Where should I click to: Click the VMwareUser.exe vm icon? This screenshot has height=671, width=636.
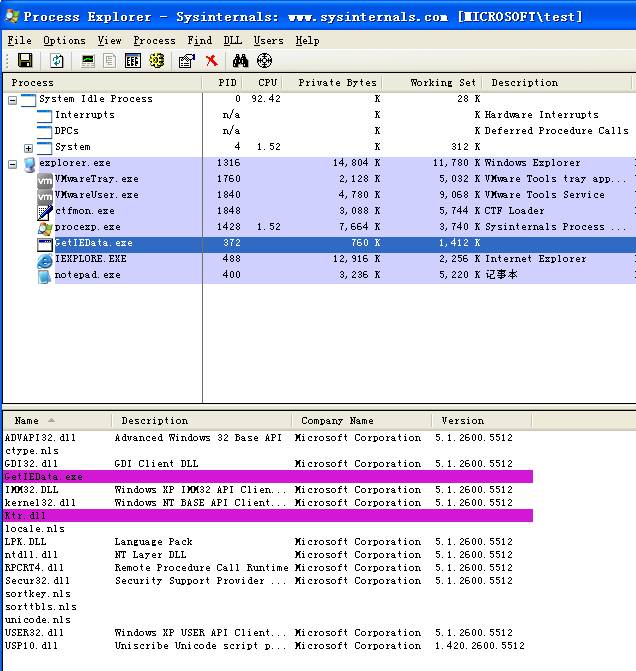coord(45,196)
